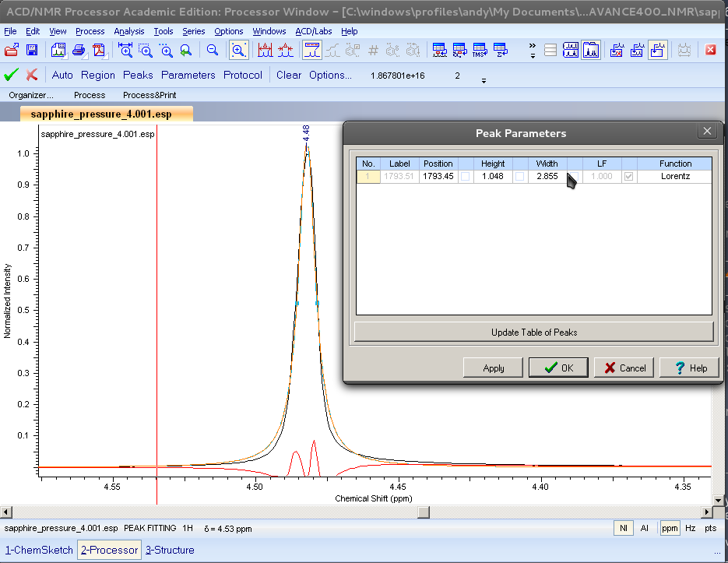Open the File menu

click(x=10, y=31)
